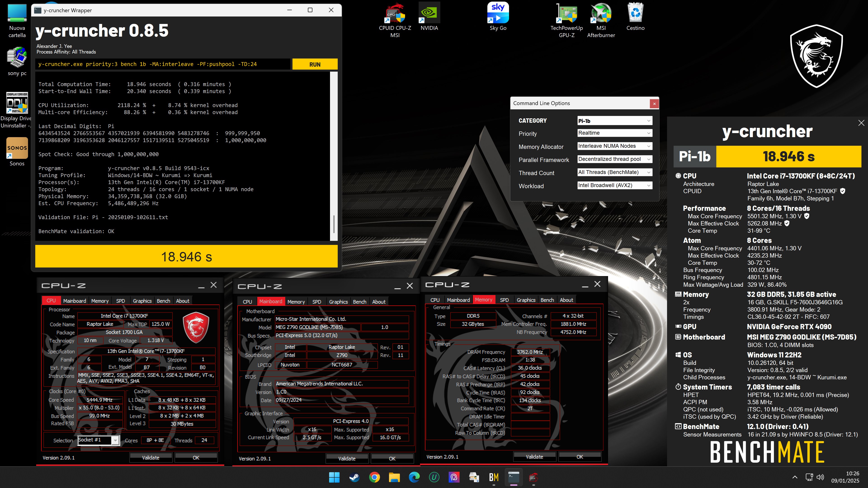Open Microsoft Edge from the taskbar

414,477
